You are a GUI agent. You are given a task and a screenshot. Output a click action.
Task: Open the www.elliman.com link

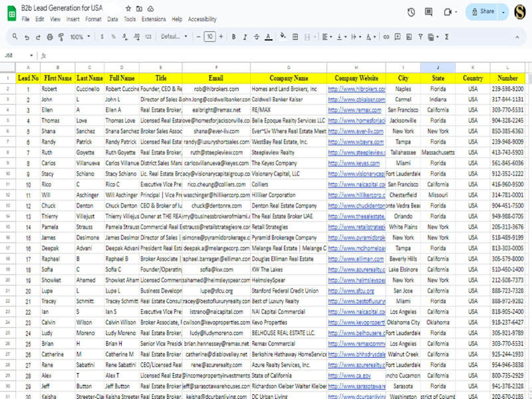[356, 259]
